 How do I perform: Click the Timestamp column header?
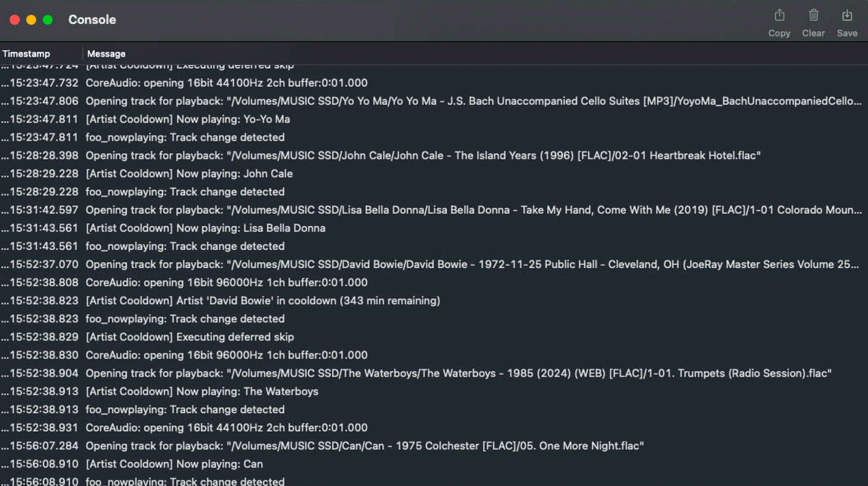click(x=26, y=54)
